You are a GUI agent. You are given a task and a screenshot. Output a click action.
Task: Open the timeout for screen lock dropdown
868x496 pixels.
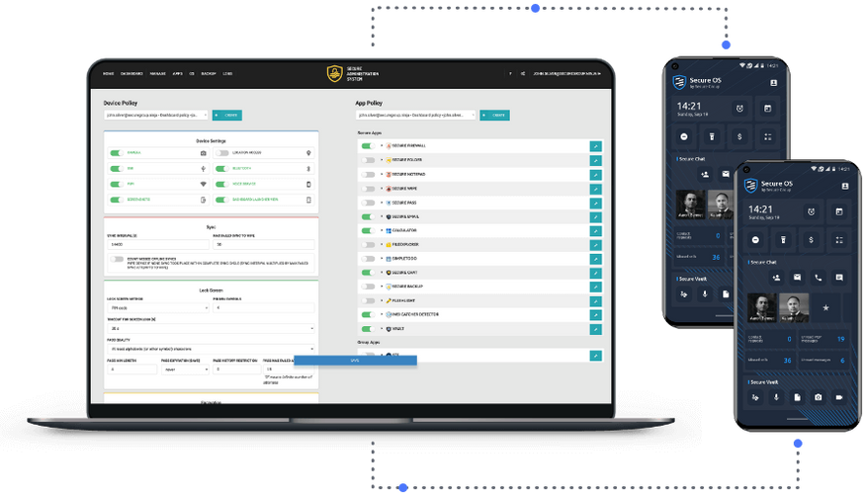tap(211, 328)
